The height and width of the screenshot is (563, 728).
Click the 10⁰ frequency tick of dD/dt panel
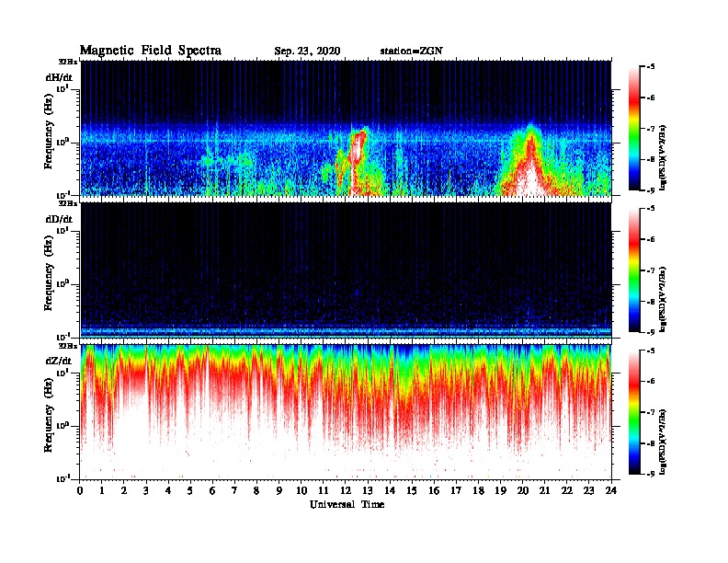point(63,283)
